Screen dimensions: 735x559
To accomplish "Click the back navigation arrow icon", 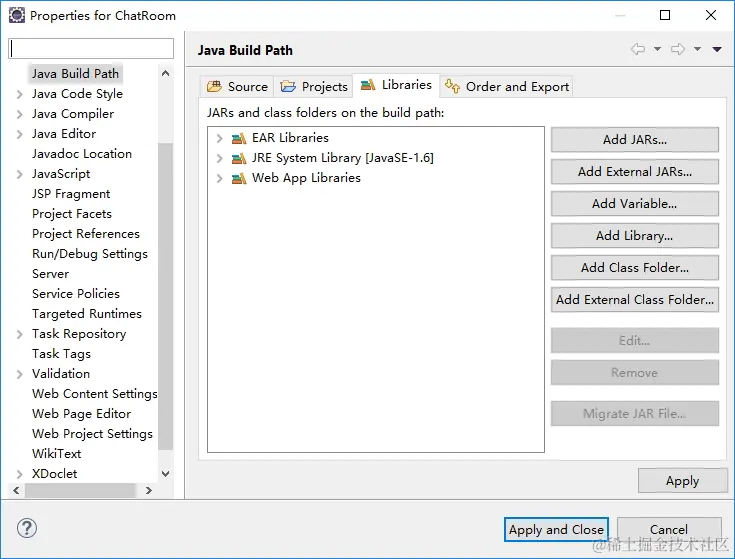I will coord(638,49).
